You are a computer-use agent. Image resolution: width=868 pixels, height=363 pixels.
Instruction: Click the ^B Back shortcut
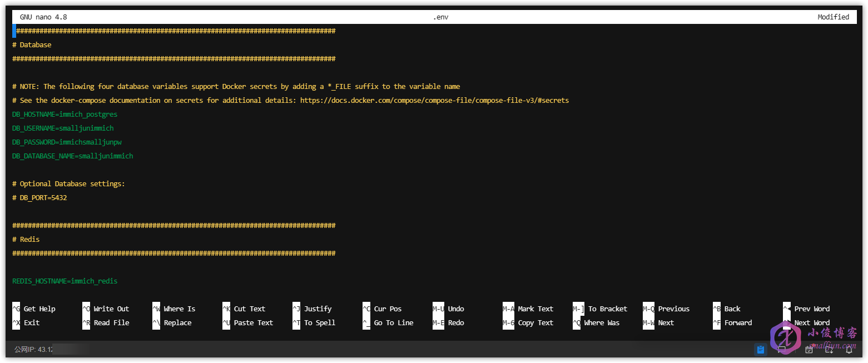click(727, 309)
